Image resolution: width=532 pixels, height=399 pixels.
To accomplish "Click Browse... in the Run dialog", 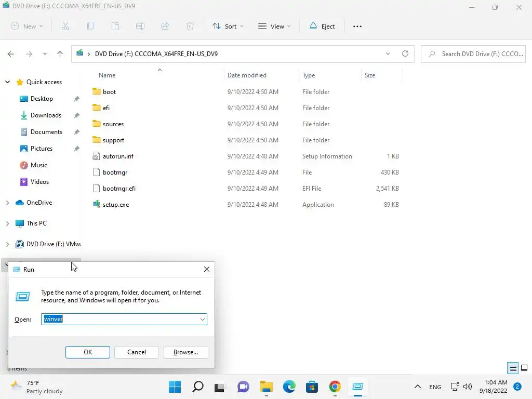I will [x=185, y=352].
